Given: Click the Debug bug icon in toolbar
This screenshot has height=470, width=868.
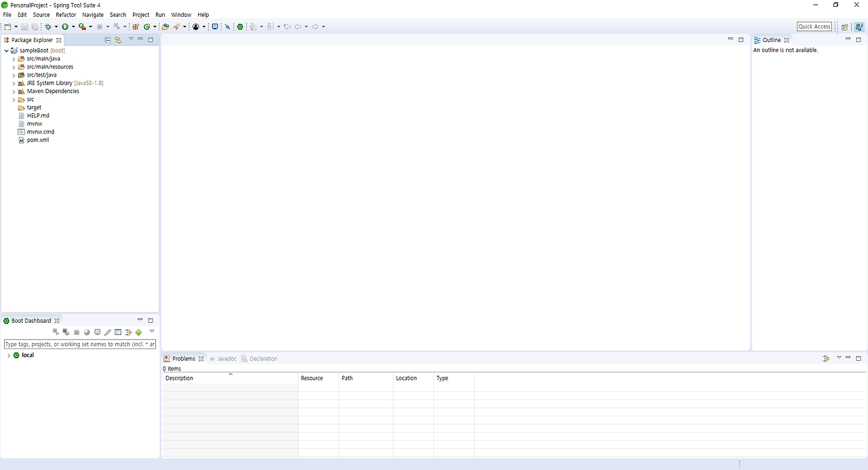Looking at the screenshot, I should tap(48, 26).
